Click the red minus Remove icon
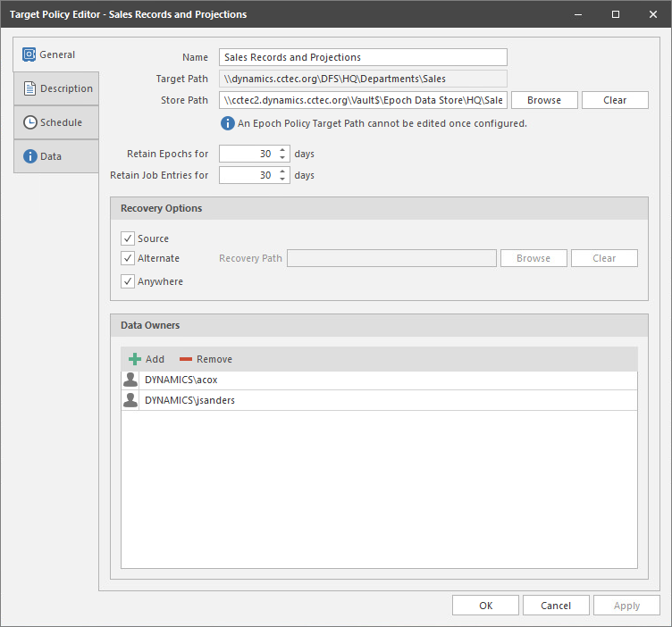Screen dimensions: 672x627 point(186,359)
